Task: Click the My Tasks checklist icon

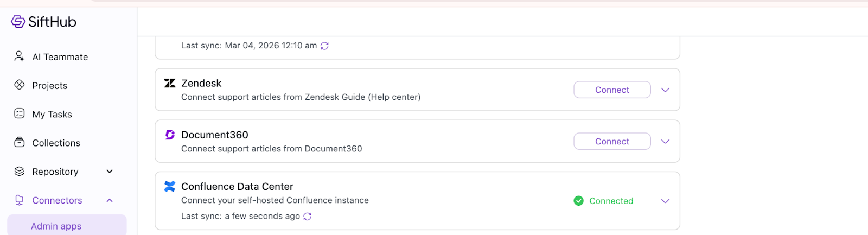Action: [x=20, y=113]
